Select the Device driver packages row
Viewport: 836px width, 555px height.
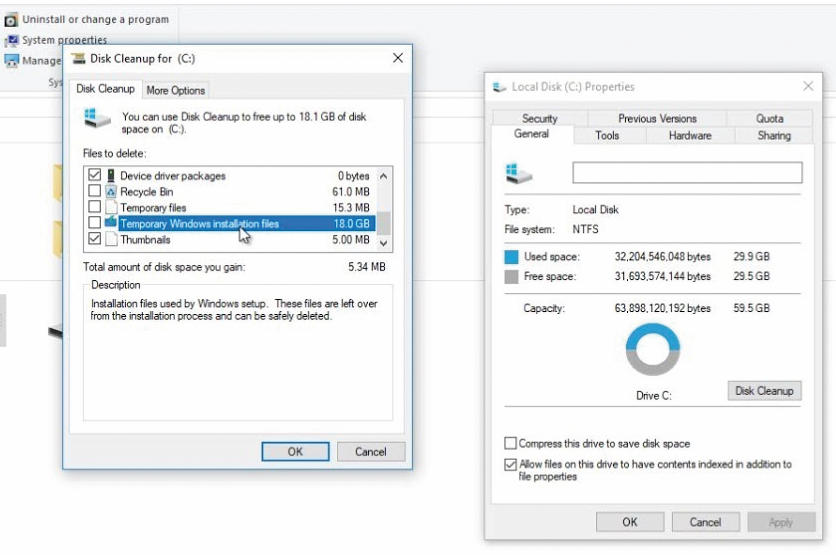(230, 175)
